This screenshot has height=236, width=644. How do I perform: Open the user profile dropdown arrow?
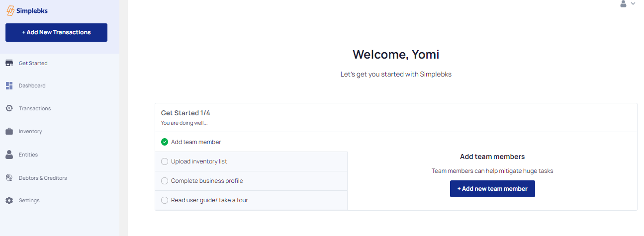[x=633, y=3]
